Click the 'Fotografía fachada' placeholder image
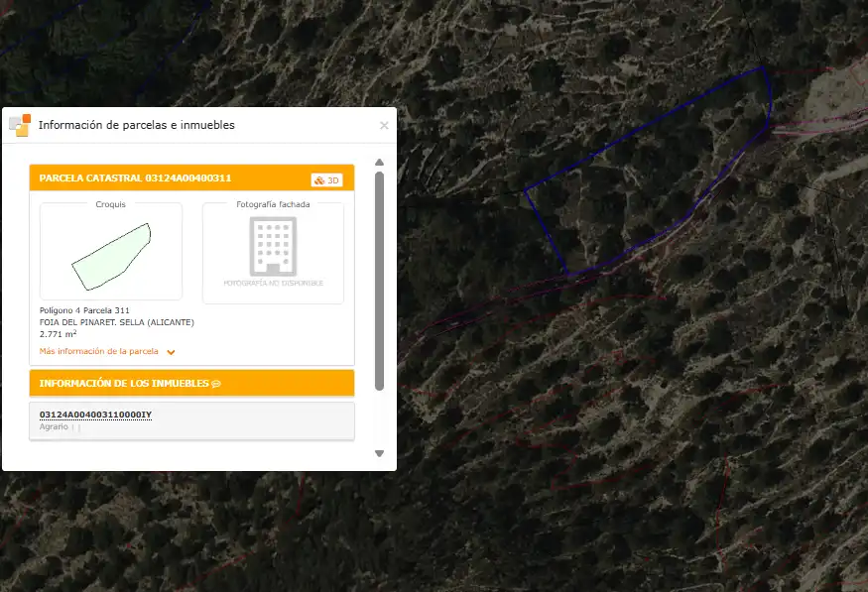The width and height of the screenshot is (868, 592). tap(273, 252)
